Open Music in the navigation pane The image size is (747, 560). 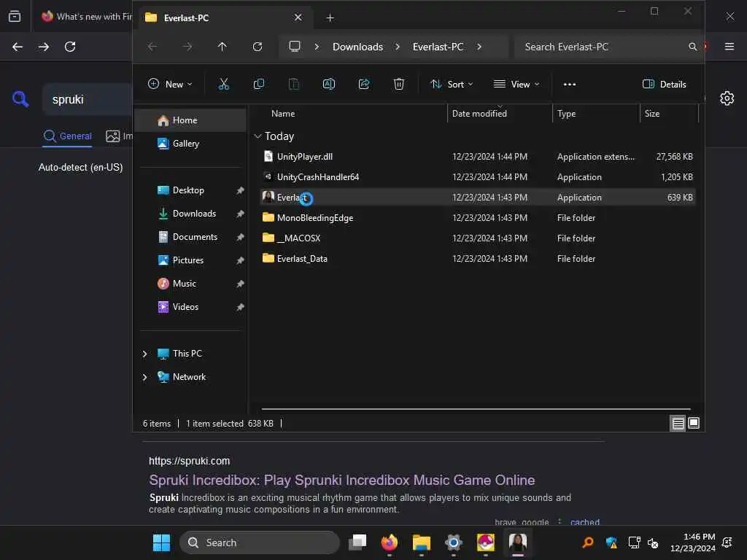[x=190, y=284]
